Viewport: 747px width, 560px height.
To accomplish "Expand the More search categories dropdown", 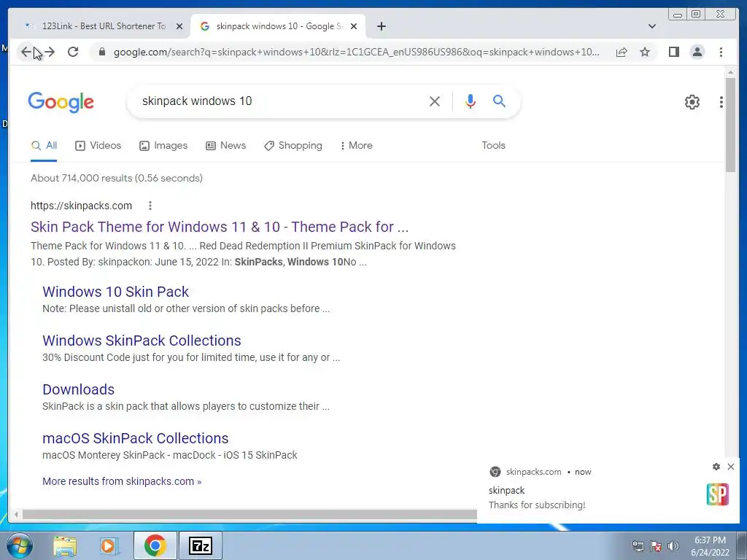I will (x=356, y=146).
